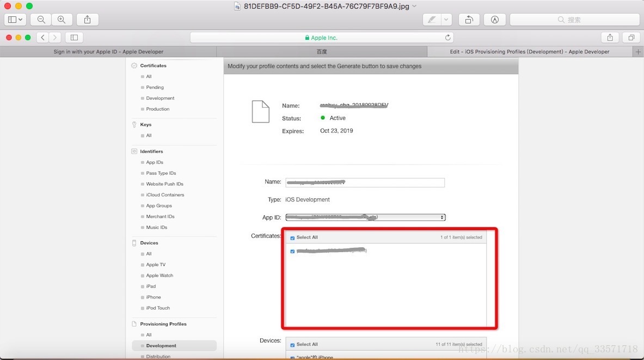Open Provisioning Profiles All in sidebar
The height and width of the screenshot is (360, 644).
coord(149,335)
